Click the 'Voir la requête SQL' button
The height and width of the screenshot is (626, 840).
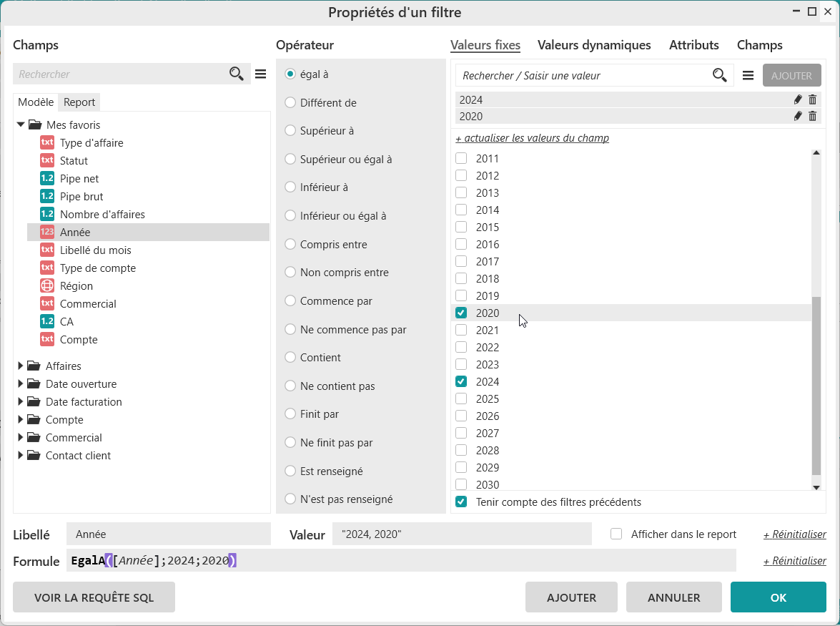click(x=94, y=597)
